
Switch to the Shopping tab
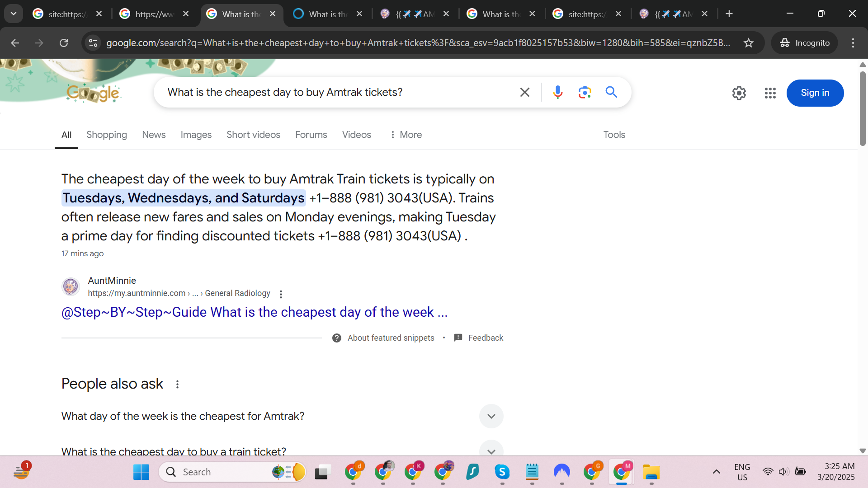107,135
